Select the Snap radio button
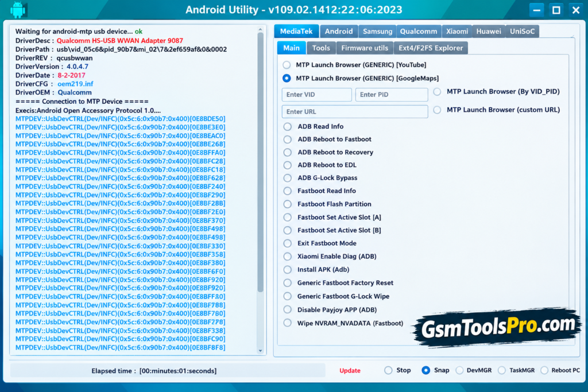This screenshot has width=588, height=392. (x=426, y=371)
